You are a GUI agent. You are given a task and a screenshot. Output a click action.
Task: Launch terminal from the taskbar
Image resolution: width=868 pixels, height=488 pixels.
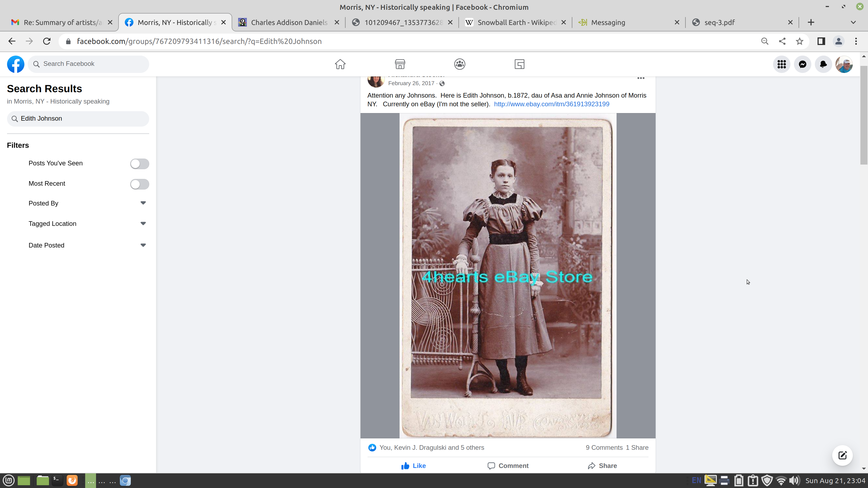[x=57, y=480]
